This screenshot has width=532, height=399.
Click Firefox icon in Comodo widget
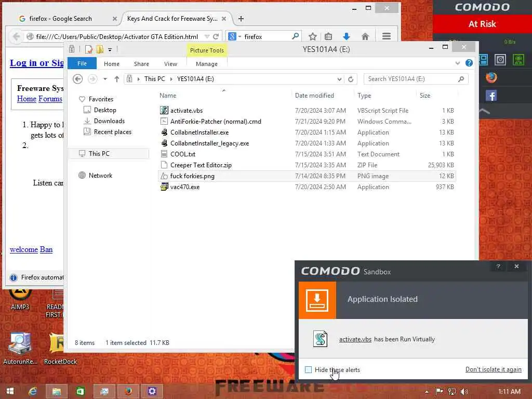tap(491, 78)
